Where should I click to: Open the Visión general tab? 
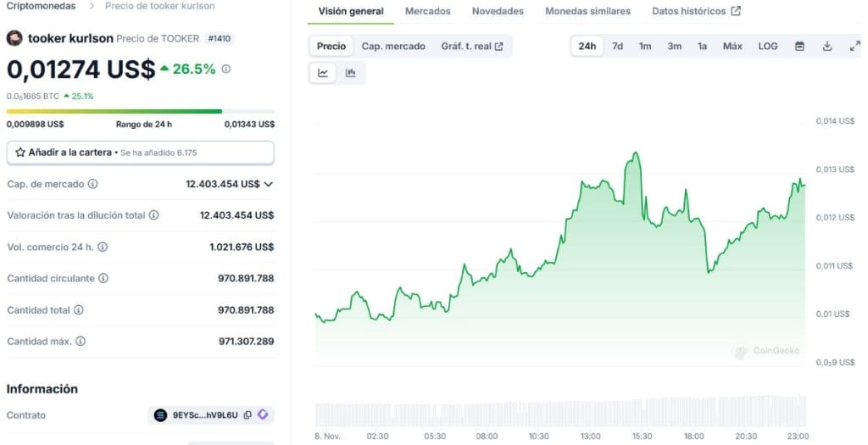(351, 11)
